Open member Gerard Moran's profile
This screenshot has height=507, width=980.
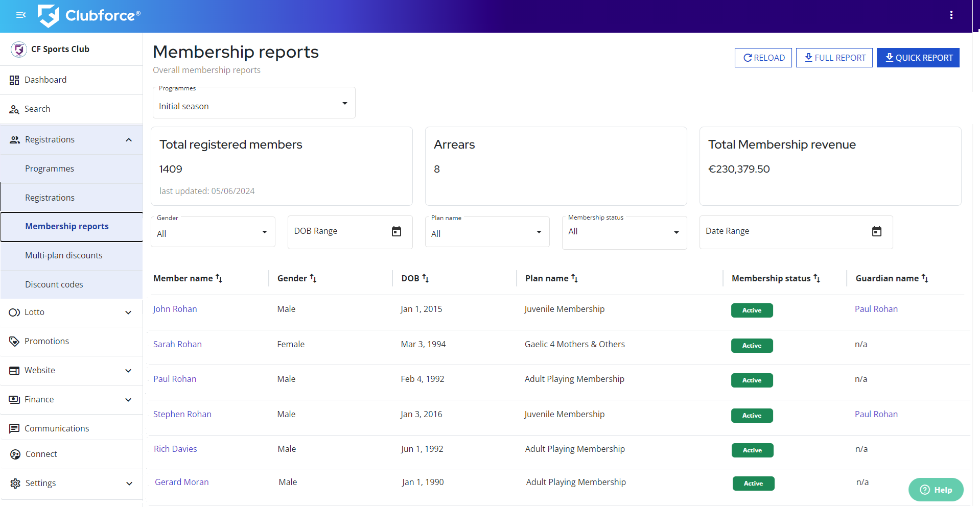(x=182, y=482)
